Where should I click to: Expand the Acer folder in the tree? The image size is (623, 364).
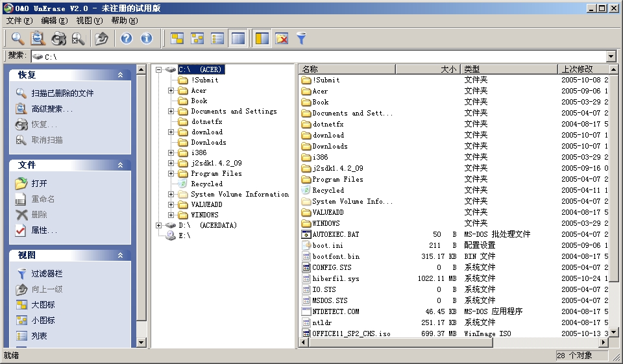coord(171,91)
